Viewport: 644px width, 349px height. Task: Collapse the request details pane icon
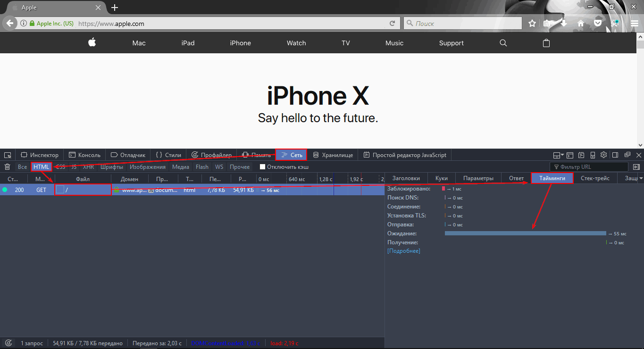(x=636, y=167)
